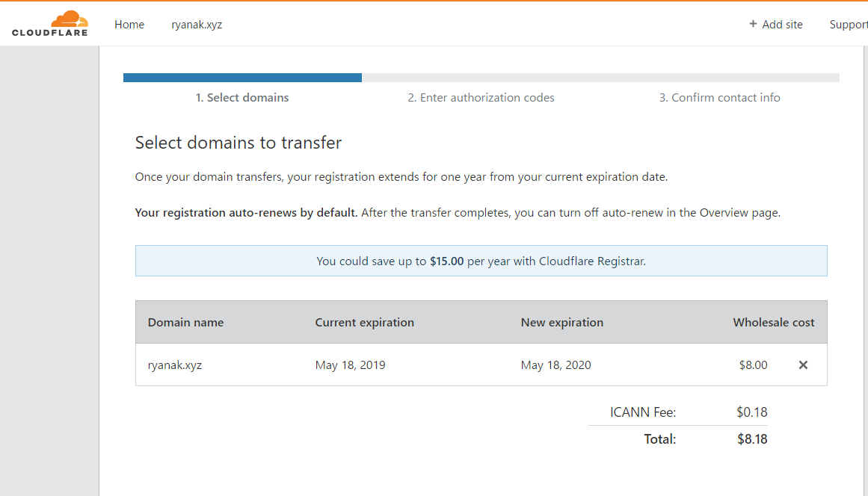
Task: Click the ICANN Fee label
Action: tap(643, 412)
